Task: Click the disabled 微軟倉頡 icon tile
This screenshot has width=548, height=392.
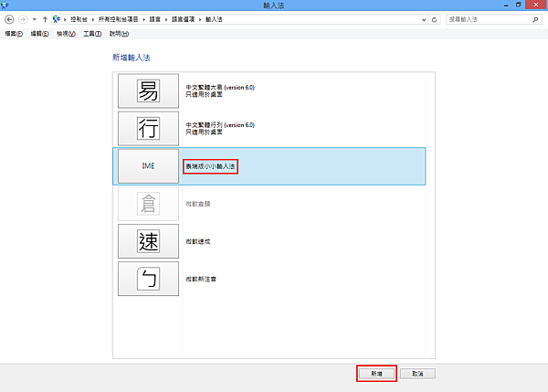Action: click(148, 204)
